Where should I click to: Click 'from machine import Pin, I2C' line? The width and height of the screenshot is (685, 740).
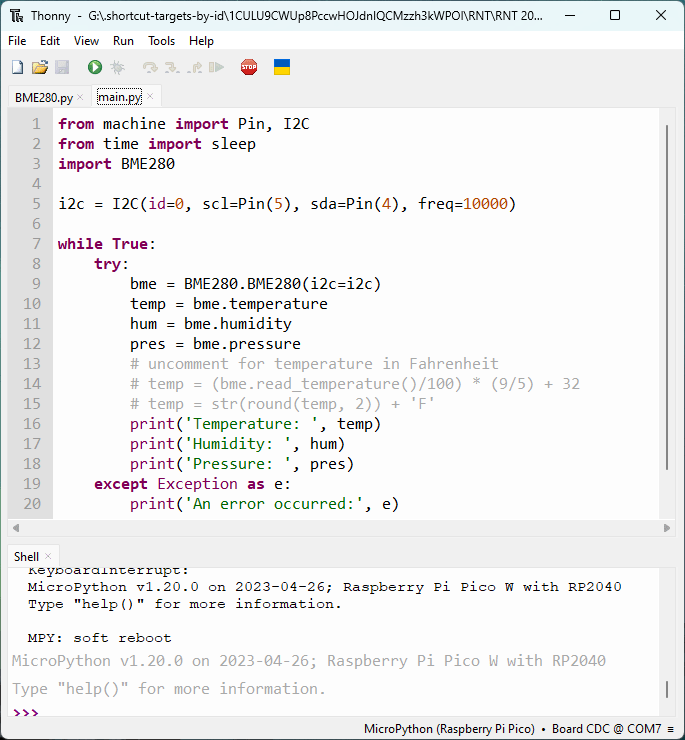coord(184,124)
